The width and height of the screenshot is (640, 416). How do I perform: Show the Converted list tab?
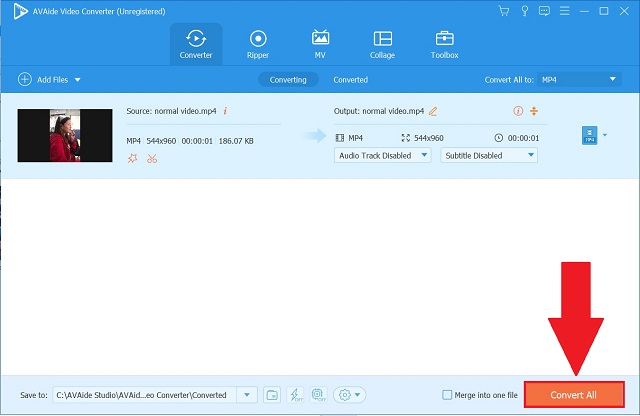[351, 80]
